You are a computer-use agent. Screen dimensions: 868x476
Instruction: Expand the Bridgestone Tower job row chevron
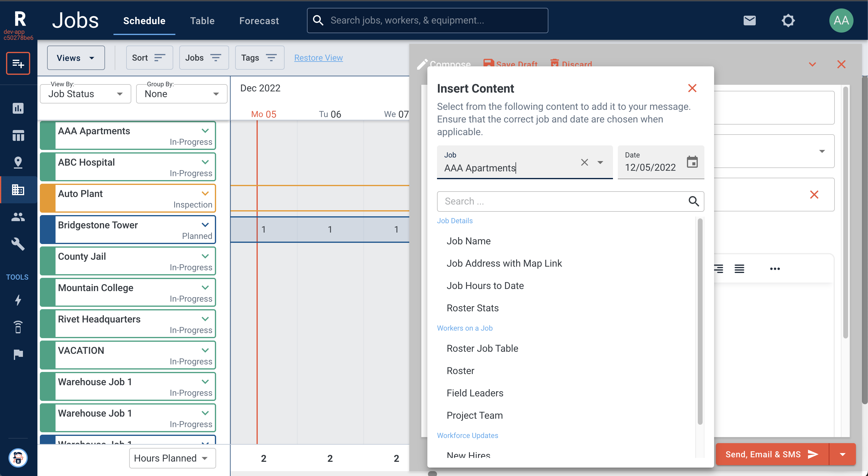[205, 225]
